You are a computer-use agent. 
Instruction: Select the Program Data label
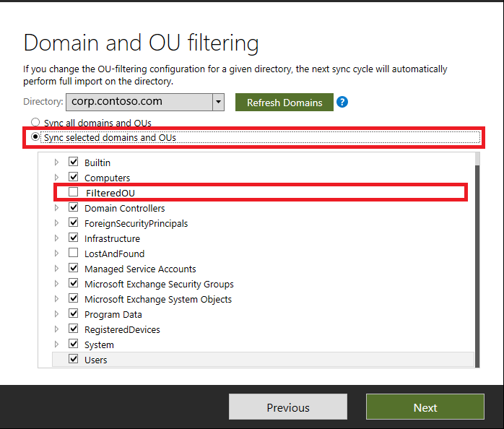coord(113,314)
